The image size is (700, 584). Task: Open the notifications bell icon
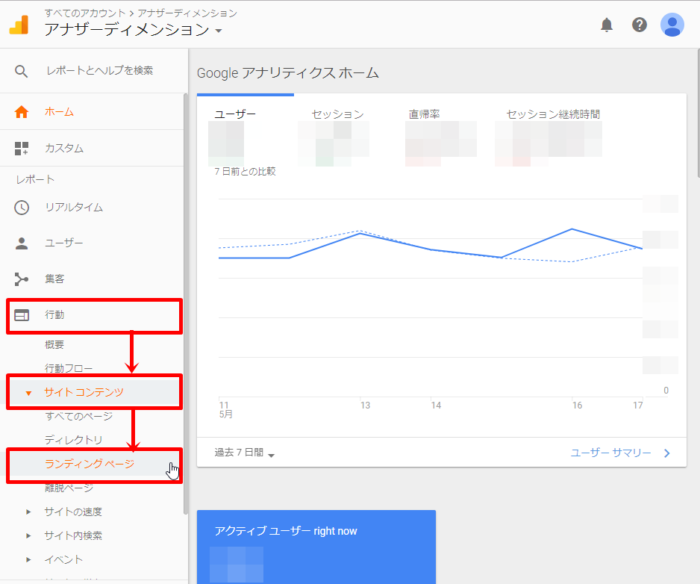(x=606, y=25)
